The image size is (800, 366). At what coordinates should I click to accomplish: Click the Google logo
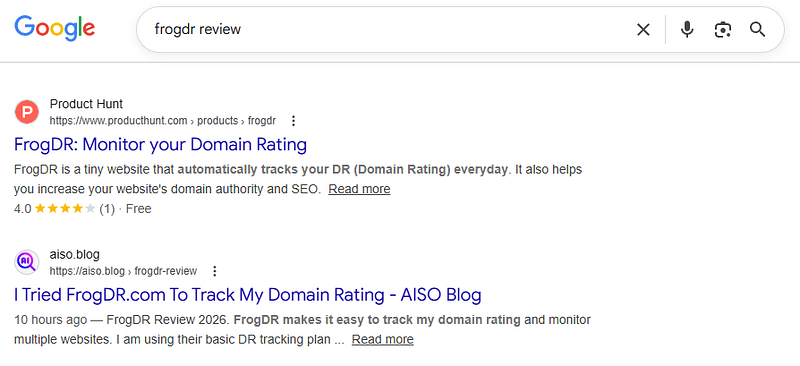pyautogui.click(x=55, y=29)
